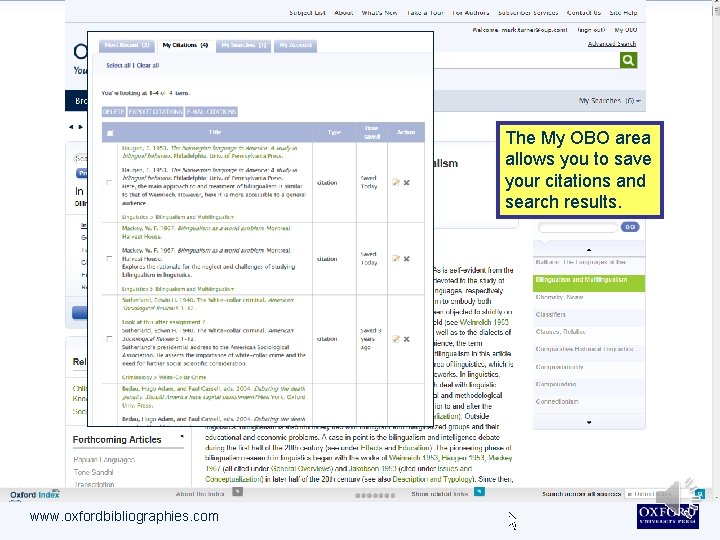Go to next article with right arrow
Image resolution: width=720 pixels, height=540 pixels.
[80, 127]
